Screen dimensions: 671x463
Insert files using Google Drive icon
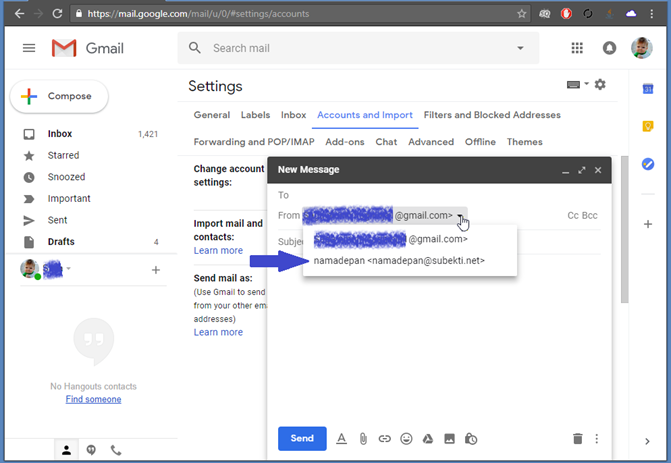428,438
